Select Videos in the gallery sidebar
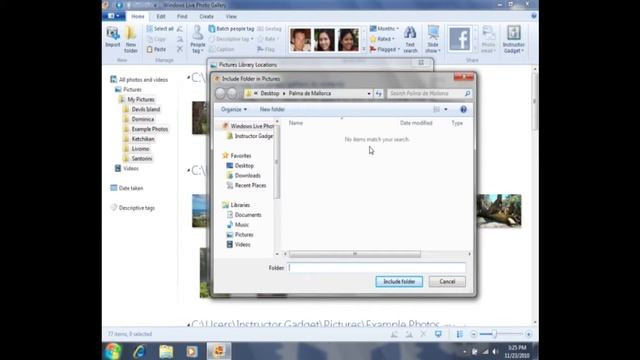The height and width of the screenshot is (360, 640). (127, 168)
